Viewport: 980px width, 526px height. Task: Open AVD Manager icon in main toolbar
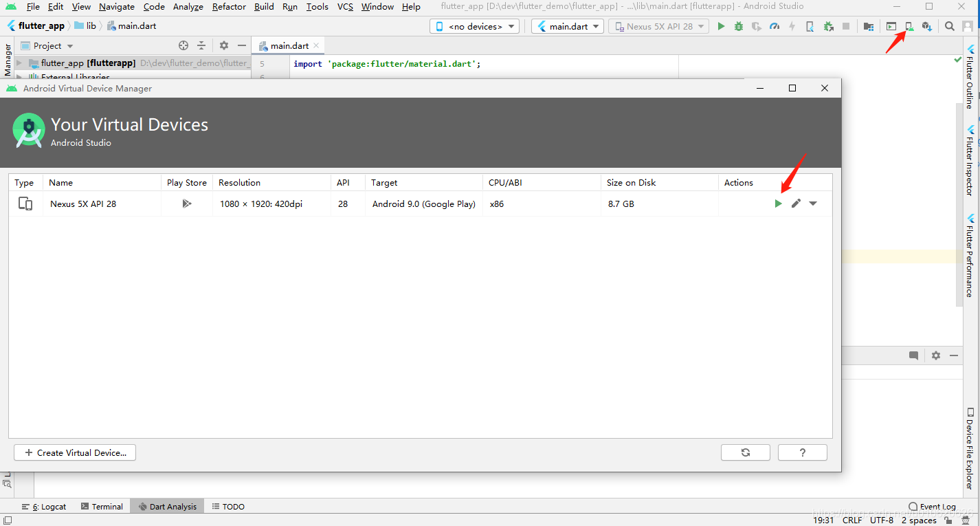coord(909,26)
